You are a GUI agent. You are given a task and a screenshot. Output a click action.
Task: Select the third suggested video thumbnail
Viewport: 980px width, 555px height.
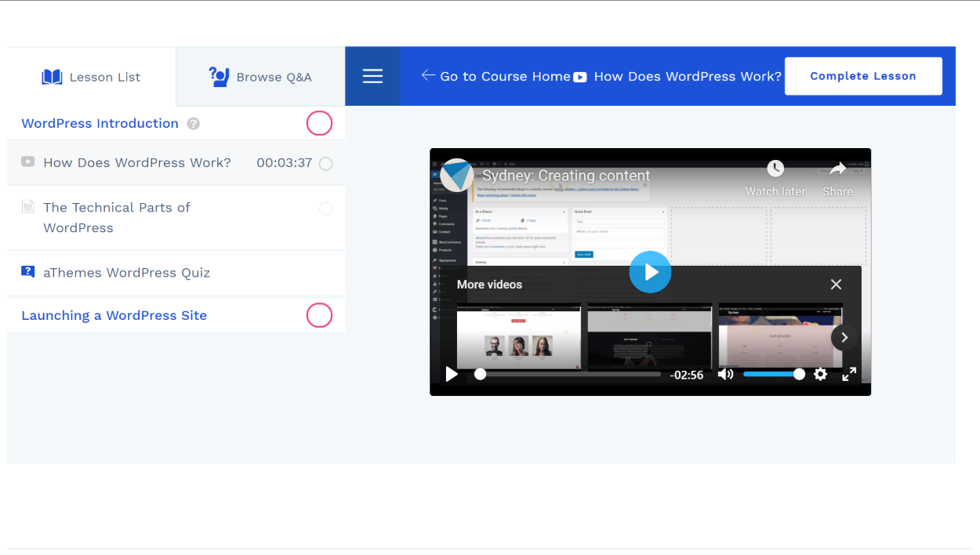(x=781, y=336)
